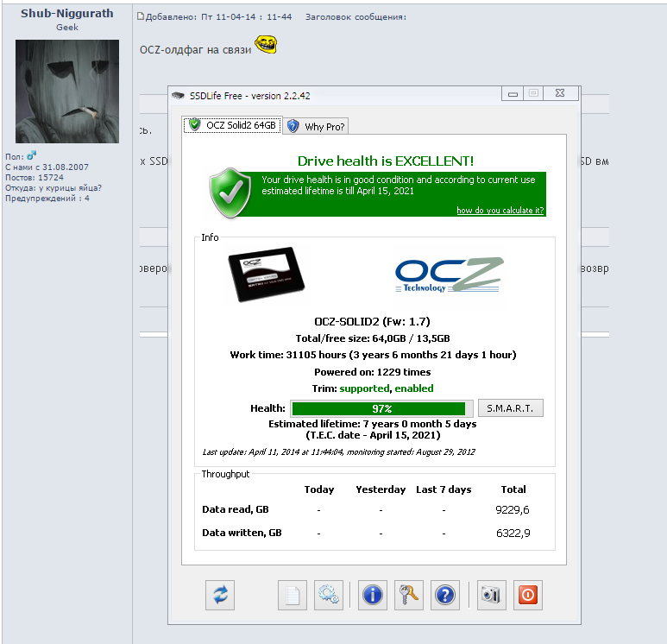Click the 'Постов: 15724' profile line
667x644 pixels.
pos(35,178)
